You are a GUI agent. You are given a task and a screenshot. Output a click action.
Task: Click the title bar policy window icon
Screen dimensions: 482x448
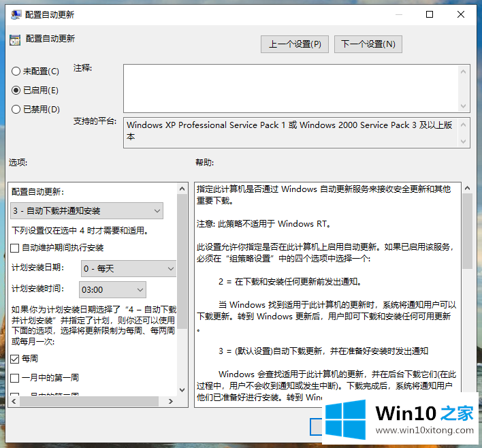point(16,14)
